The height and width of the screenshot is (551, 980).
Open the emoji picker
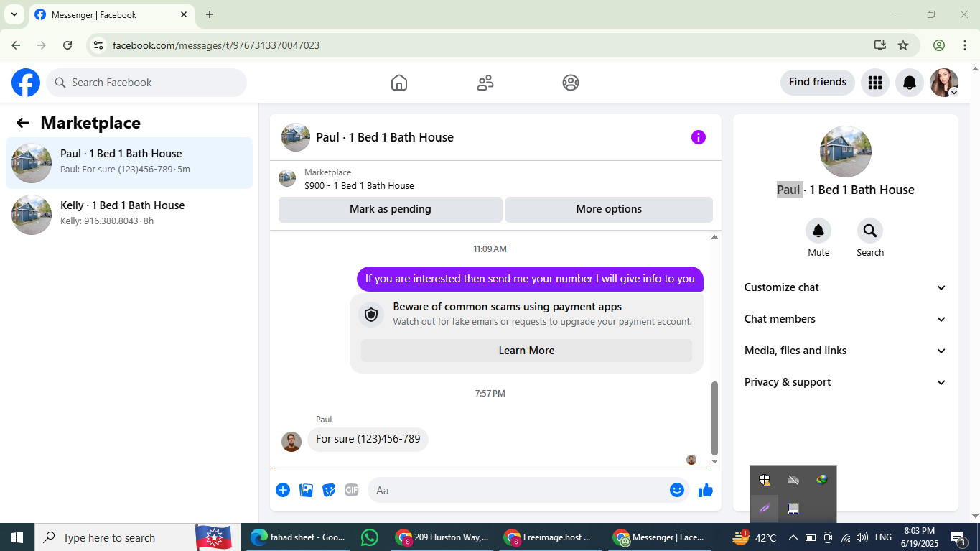click(x=677, y=490)
